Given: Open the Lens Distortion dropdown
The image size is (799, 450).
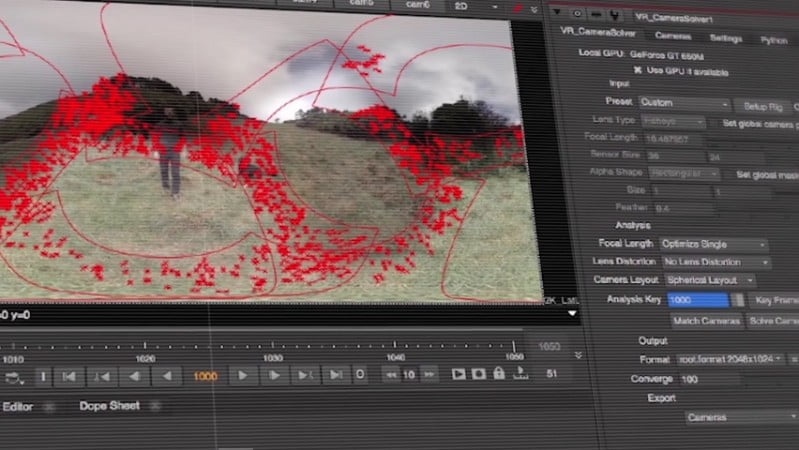Looking at the screenshot, I should click(x=716, y=262).
